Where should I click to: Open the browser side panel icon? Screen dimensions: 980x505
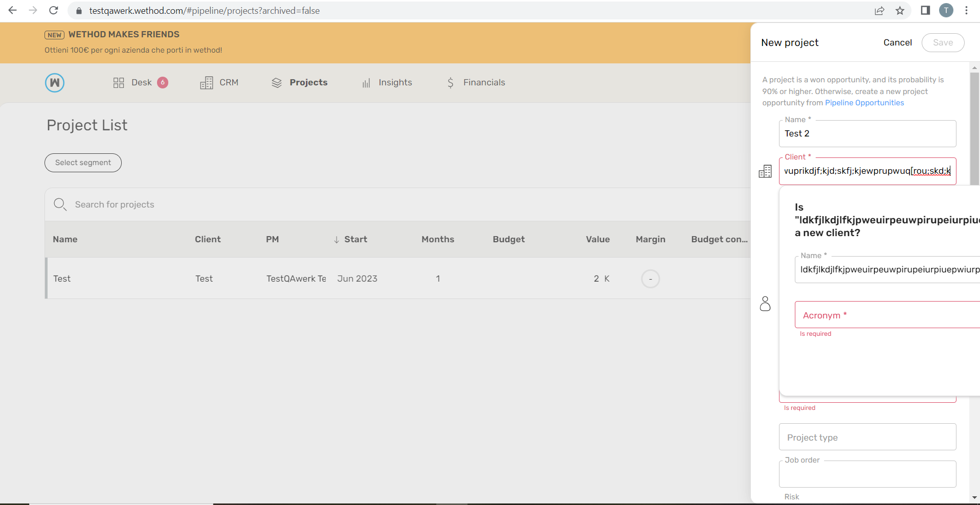click(x=925, y=10)
